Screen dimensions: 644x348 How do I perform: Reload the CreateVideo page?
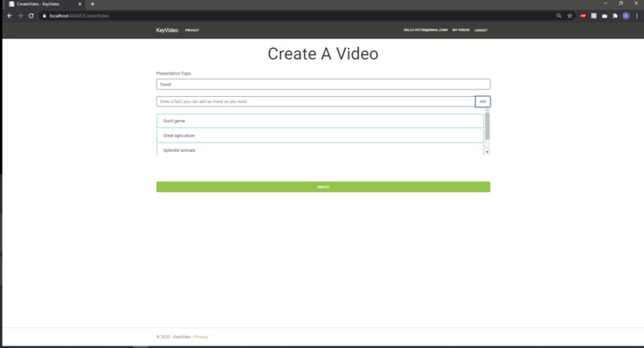pos(31,16)
